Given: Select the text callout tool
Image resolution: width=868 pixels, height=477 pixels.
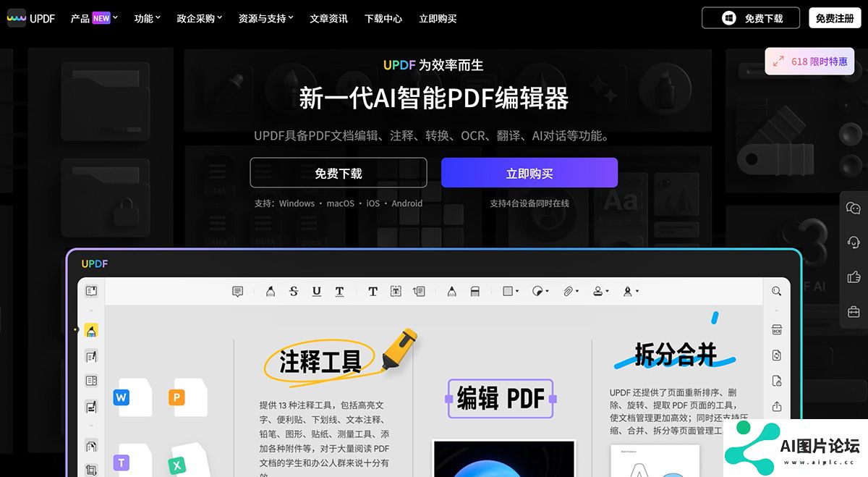Looking at the screenshot, I should pos(419,291).
